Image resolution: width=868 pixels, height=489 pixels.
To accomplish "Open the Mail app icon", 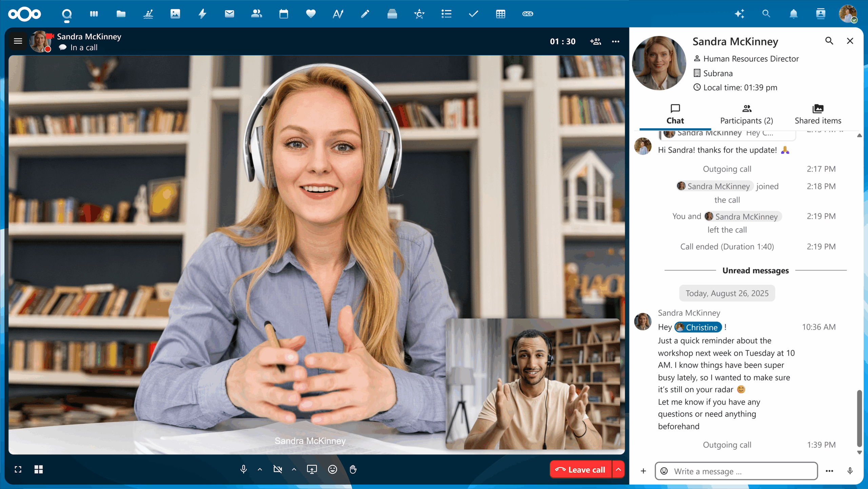I will (x=230, y=14).
